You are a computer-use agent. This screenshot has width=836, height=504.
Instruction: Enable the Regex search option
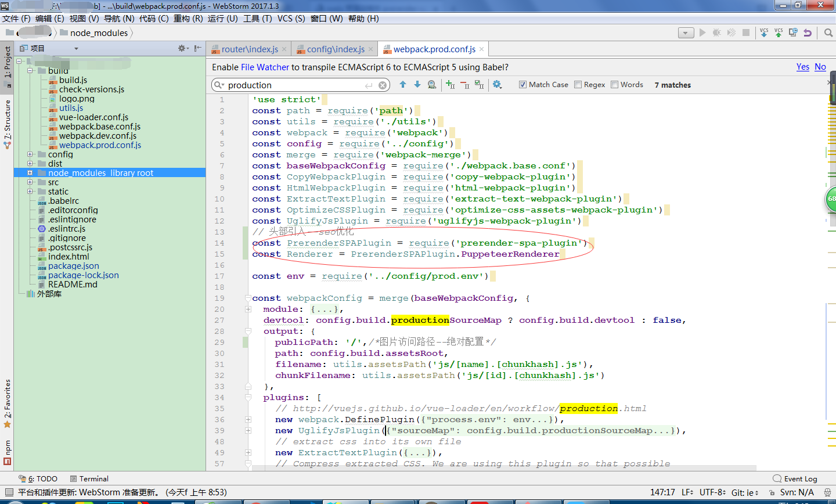pos(578,84)
